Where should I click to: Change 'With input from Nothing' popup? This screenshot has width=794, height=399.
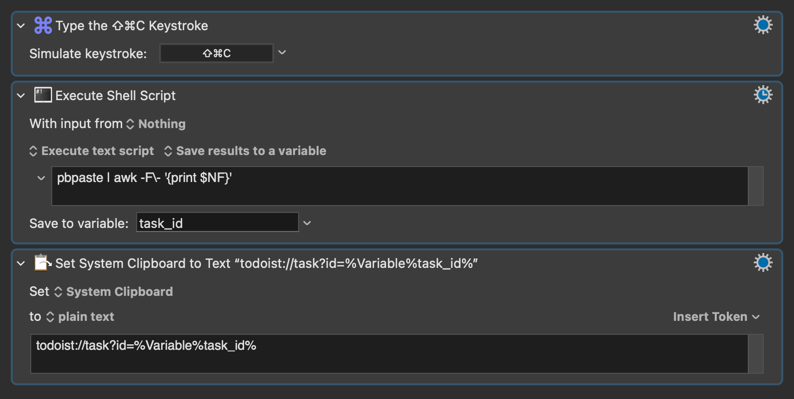click(x=156, y=124)
